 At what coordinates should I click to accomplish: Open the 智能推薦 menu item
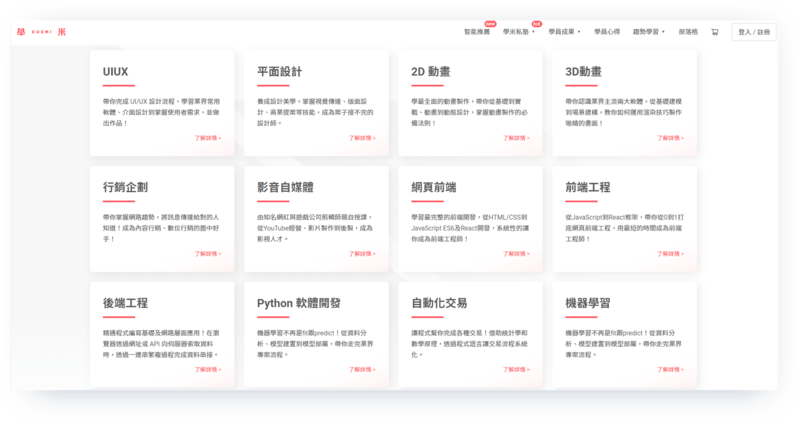pyautogui.click(x=478, y=32)
